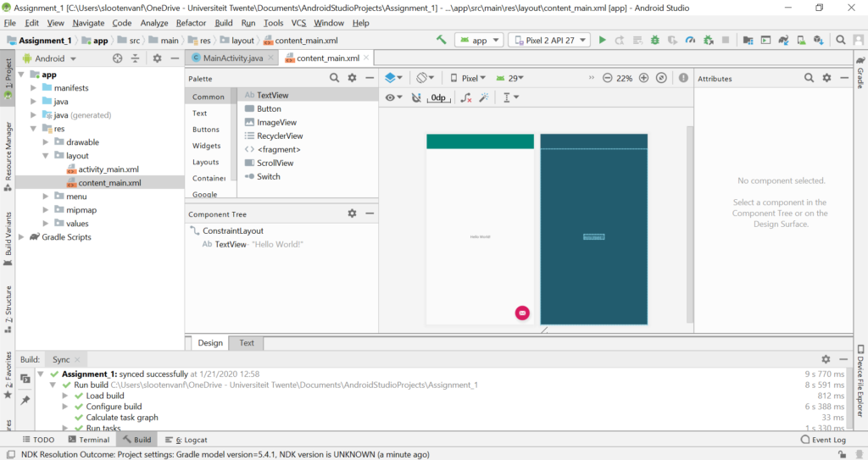The image size is (868, 460).
Task: Open the Terminal tool window
Action: click(88, 440)
